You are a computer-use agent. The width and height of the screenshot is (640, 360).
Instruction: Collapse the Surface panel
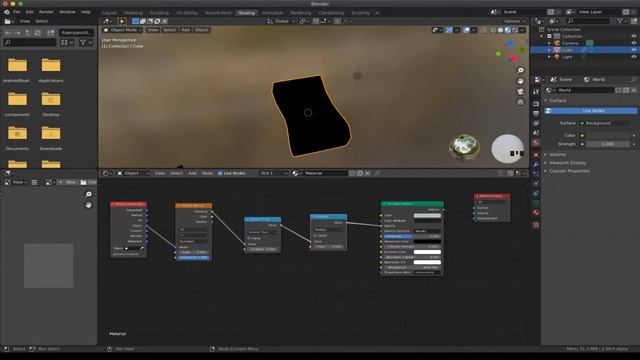click(x=557, y=100)
